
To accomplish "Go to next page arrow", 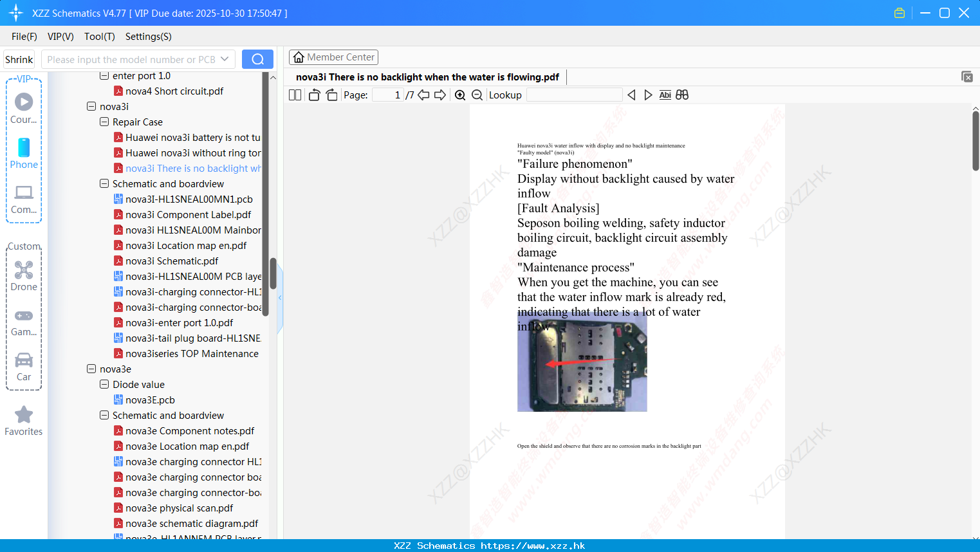I will 440,95.
